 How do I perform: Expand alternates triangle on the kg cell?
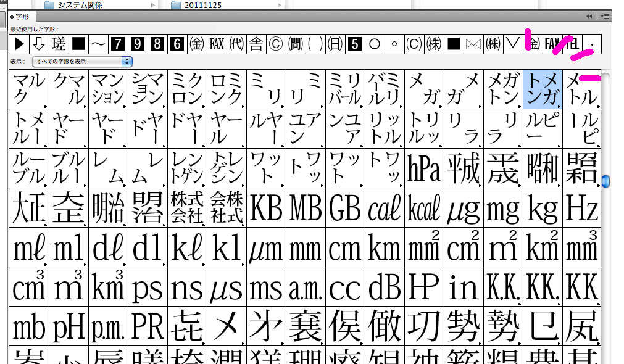tap(560, 225)
